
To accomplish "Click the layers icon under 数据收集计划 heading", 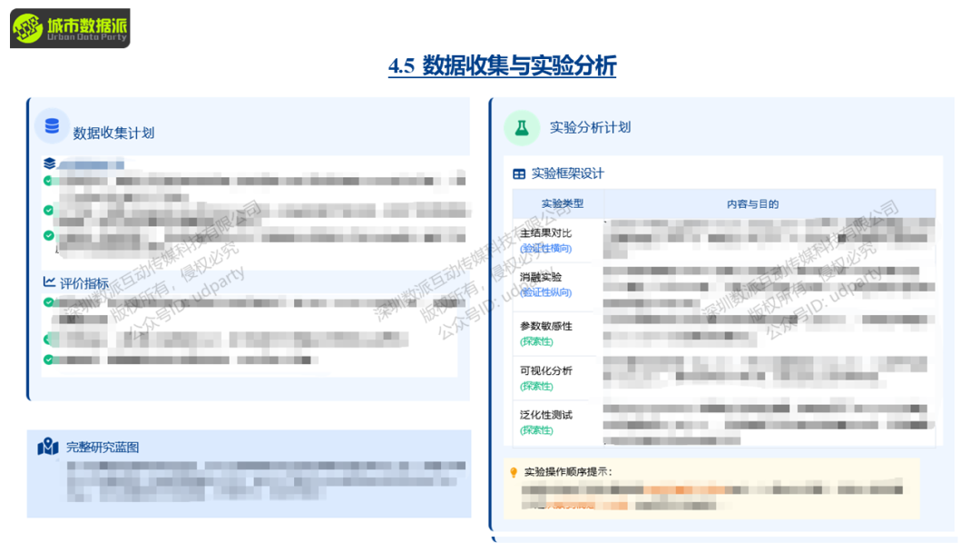I will point(49,164).
